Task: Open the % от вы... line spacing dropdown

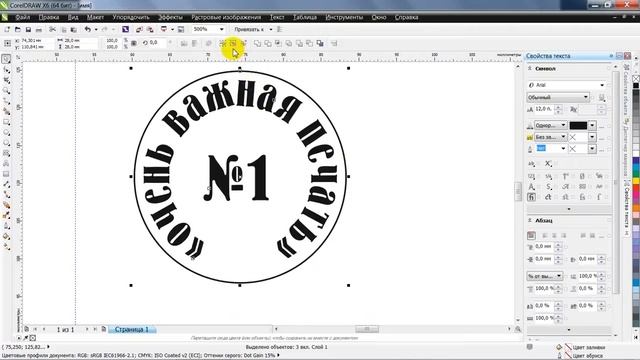Action: pyautogui.click(x=559, y=276)
